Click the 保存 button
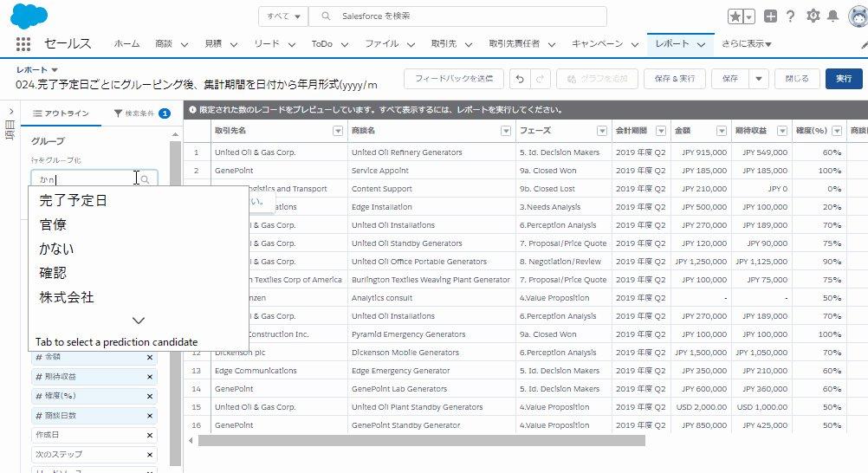 (x=730, y=79)
